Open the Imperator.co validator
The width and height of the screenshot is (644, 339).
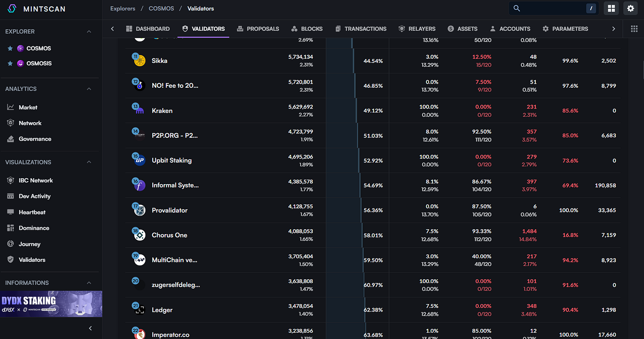[x=170, y=335]
